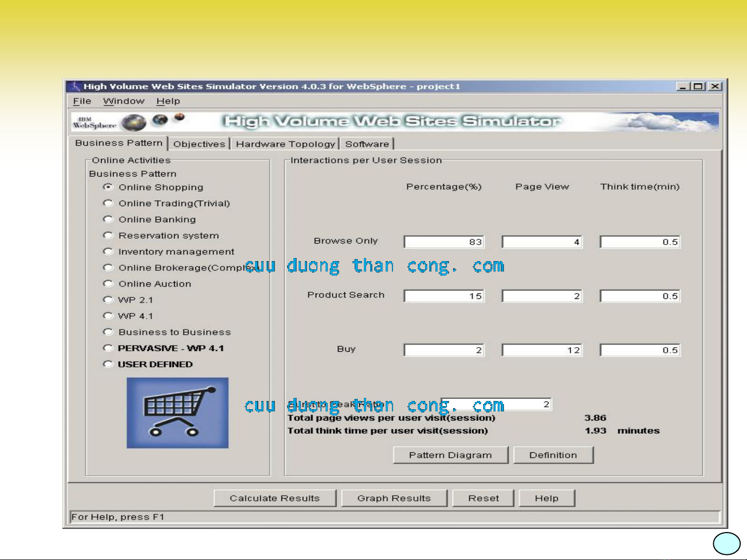Click the Page View column header
The image size is (747, 560).
point(542,186)
